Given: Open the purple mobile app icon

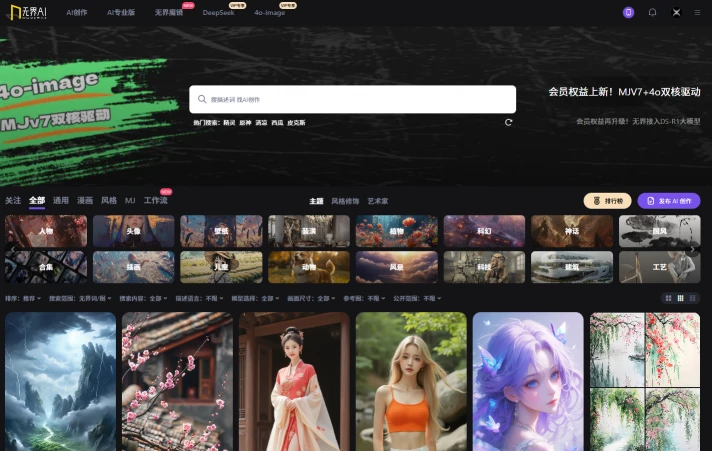Looking at the screenshot, I should coord(628,12).
